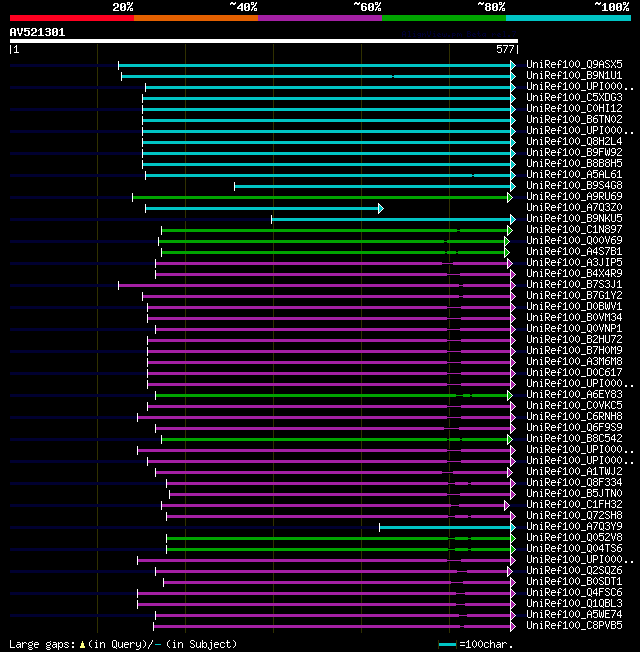Click the AV521301 query name

pos(37,32)
